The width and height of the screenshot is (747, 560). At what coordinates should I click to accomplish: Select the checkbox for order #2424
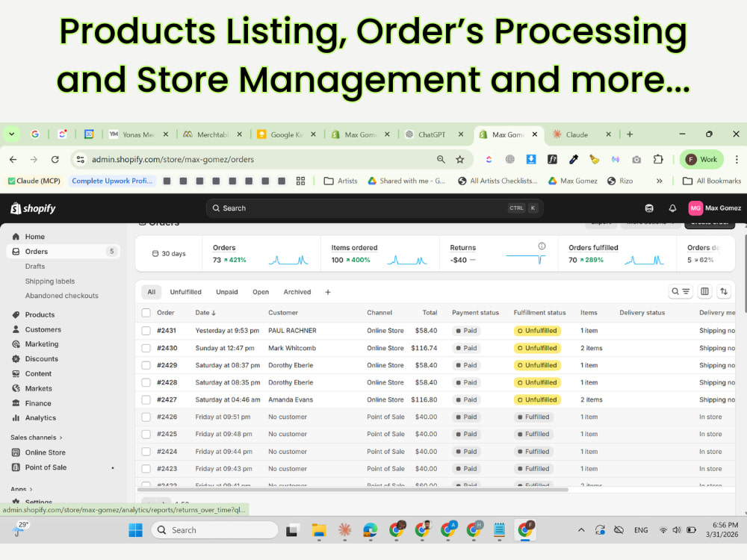click(x=146, y=452)
